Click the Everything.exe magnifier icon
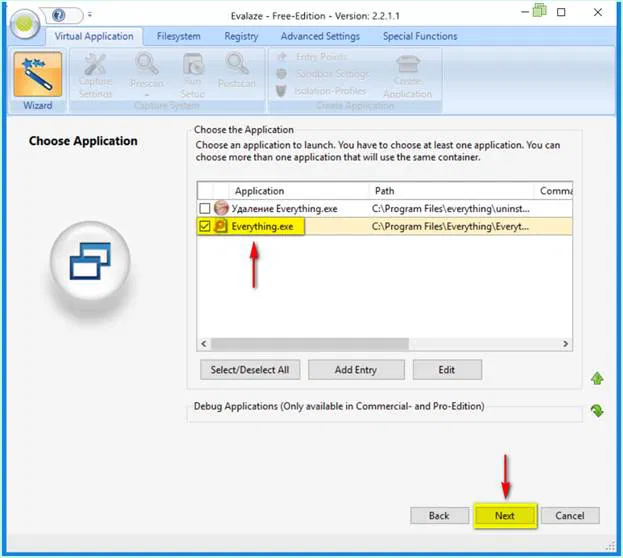This screenshot has width=623, height=558. pos(221,226)
